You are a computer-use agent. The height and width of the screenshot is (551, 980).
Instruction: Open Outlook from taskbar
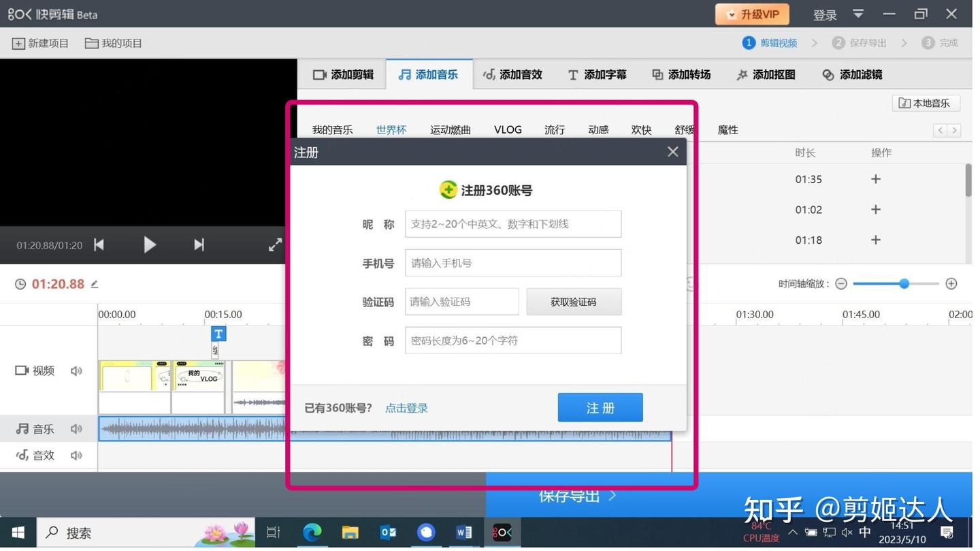[x=388, y=533]
